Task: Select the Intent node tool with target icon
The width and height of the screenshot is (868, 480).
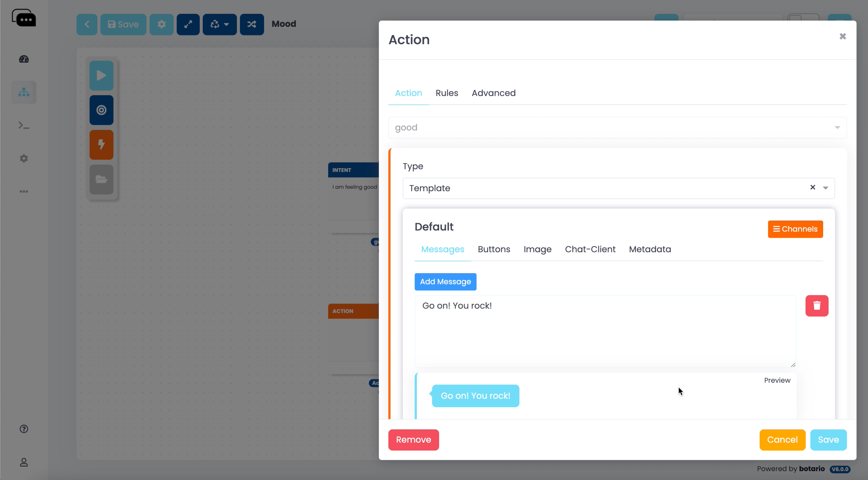Action: (x=101, y=109)
